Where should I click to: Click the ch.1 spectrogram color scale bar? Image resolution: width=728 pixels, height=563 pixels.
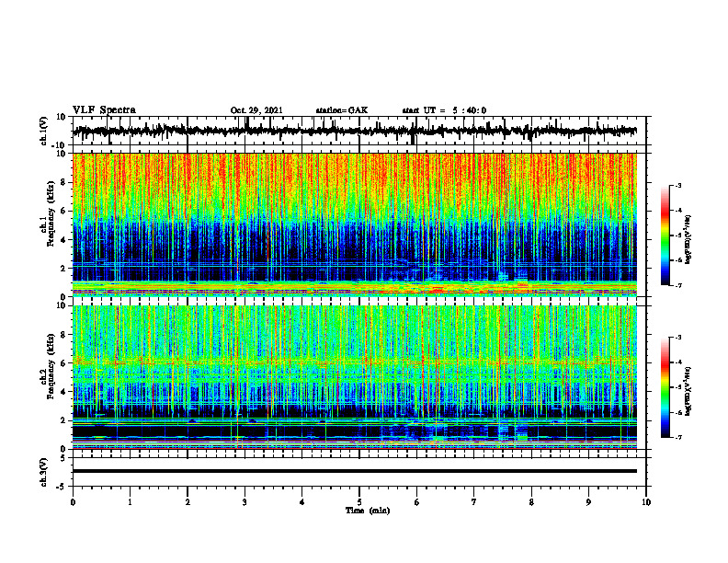pyautogui.click(x=665, y=236)
